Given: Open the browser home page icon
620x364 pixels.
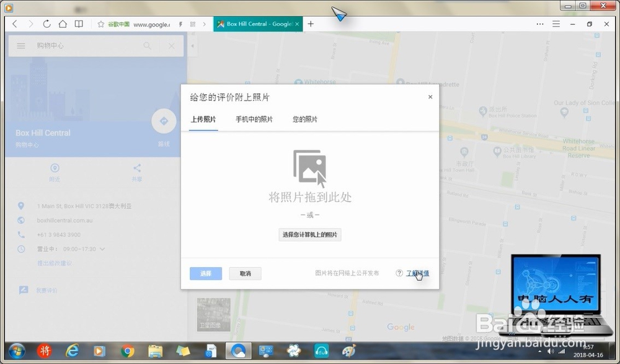Looking at the screenshot, I should pyautogui.click(x=63, y=24).
